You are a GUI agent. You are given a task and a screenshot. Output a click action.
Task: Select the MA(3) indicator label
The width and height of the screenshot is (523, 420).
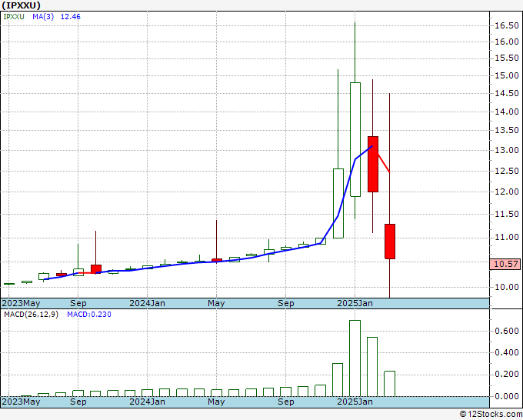43,17
